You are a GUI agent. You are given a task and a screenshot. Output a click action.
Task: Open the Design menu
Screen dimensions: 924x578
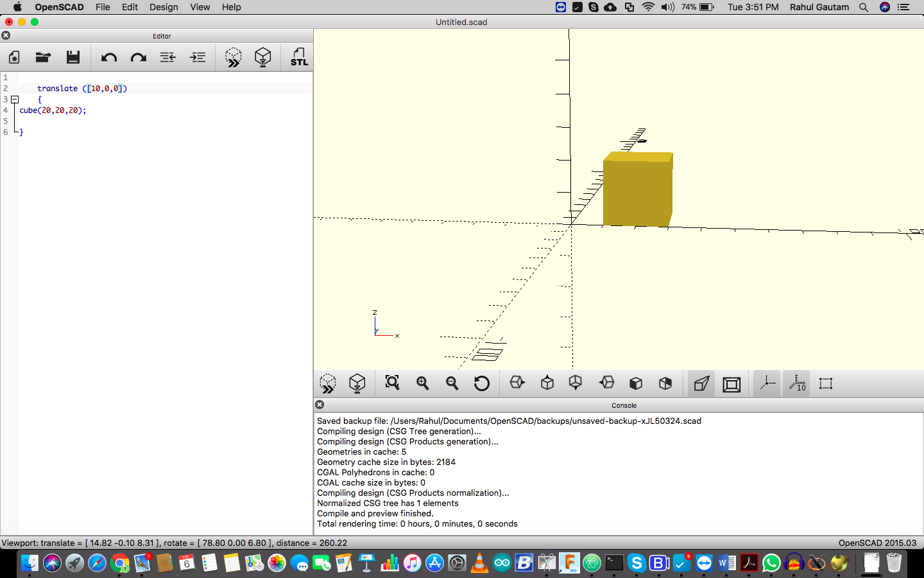click(x=164, y=7)
